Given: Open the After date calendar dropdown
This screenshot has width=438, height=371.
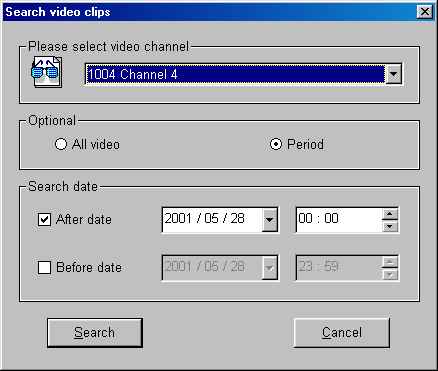Looking at the screenshot, I should click(269, 219).
